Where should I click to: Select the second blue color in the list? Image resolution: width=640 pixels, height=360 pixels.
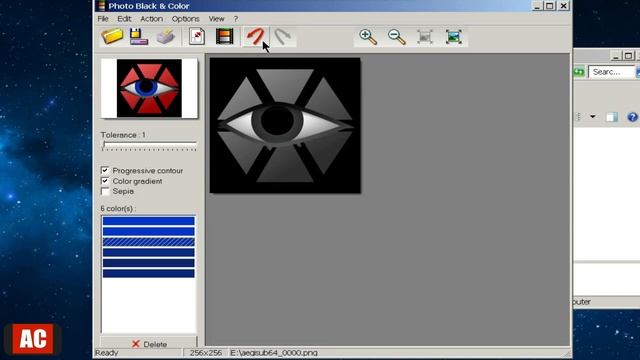[x=149, y=231]
